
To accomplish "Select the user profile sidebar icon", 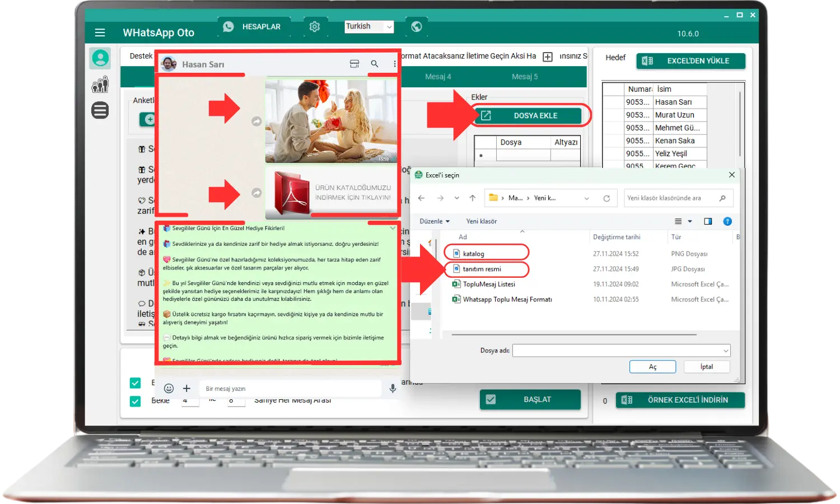I will tap(100, 58).
